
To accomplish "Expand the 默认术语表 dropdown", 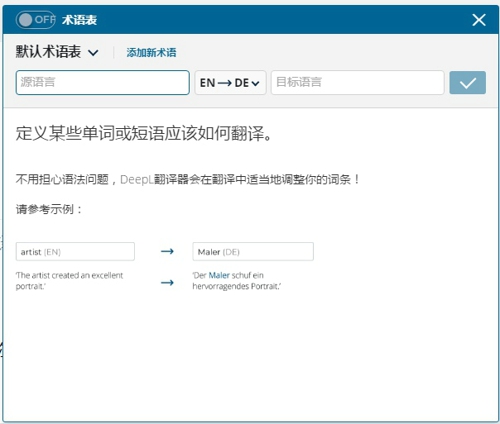I will tap(57, 52).
